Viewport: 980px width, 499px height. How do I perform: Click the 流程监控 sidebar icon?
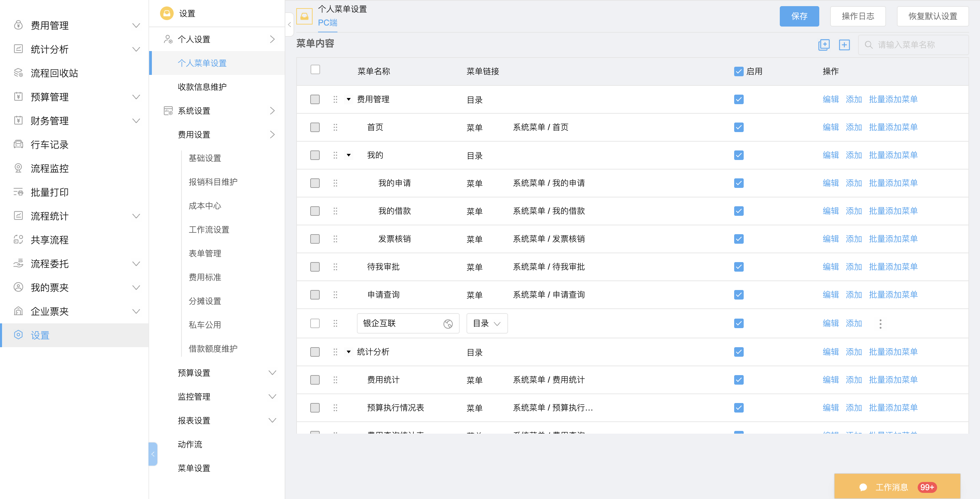18,168
